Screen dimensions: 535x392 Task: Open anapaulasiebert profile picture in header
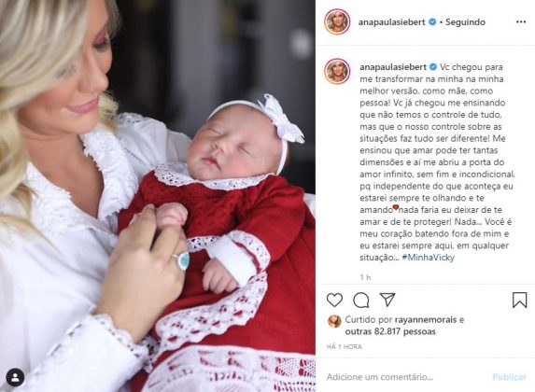tap(337, 21)
